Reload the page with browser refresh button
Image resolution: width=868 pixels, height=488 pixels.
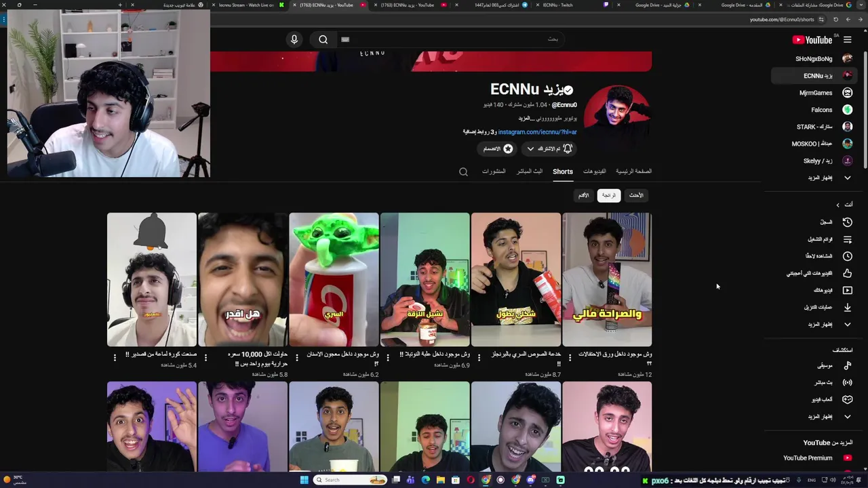click(x=835, y=20)
